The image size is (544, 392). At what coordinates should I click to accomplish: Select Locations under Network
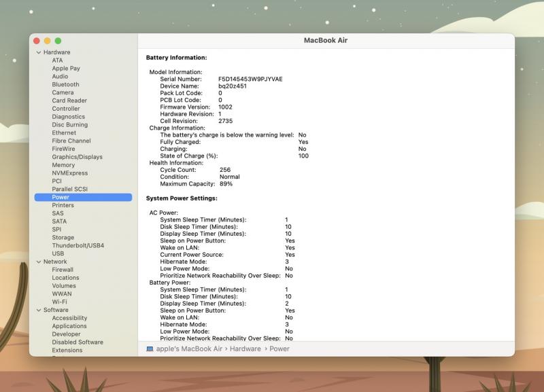tap(65, 278)
